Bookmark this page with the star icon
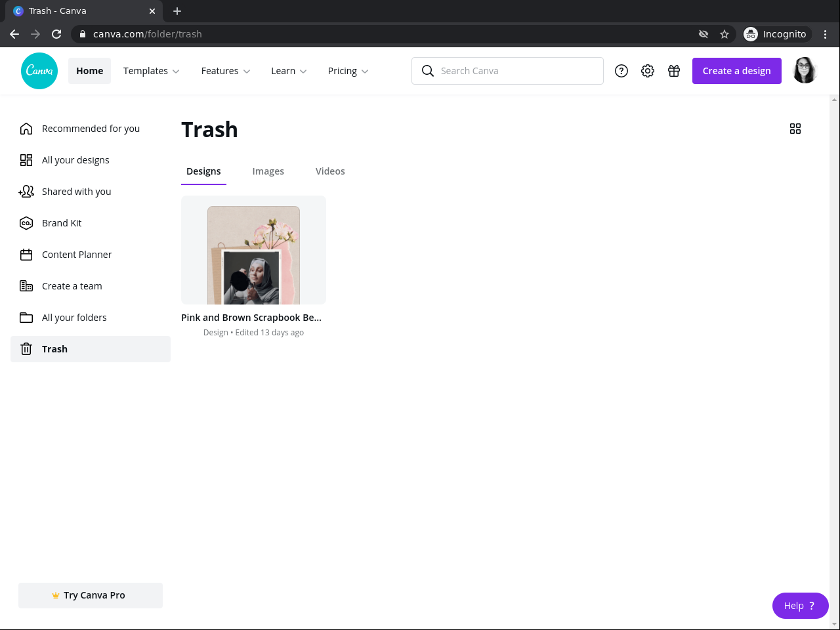This screenshot has height=630, width=840. point(724,34)
